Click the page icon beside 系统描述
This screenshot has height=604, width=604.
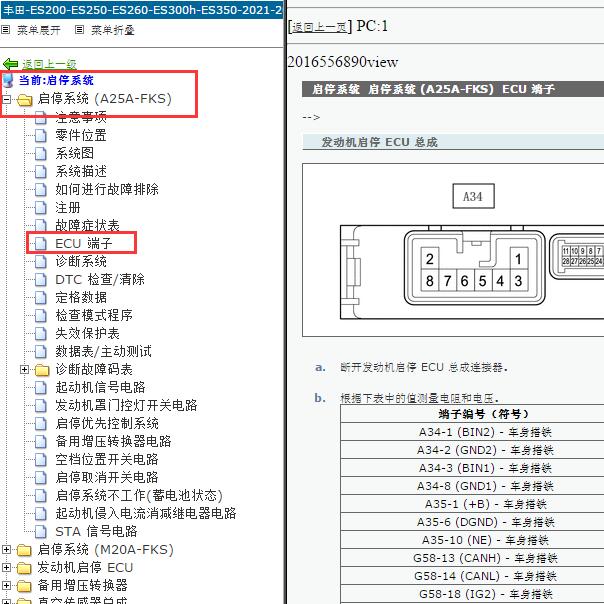point(41,172)
